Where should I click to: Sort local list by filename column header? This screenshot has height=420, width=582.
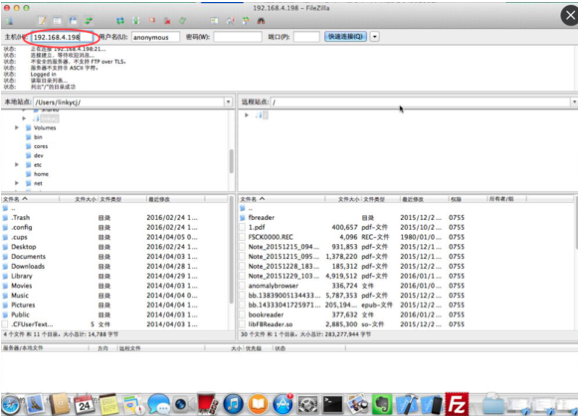tap(30, 199)
